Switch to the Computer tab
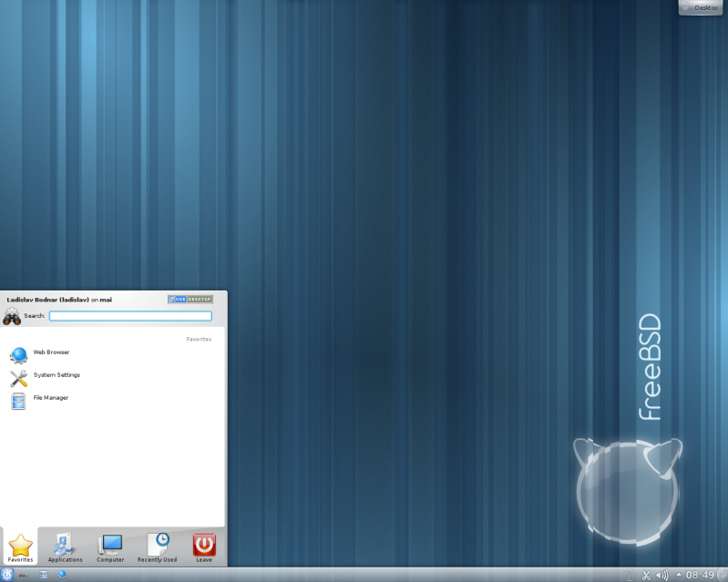 (110, 547)
